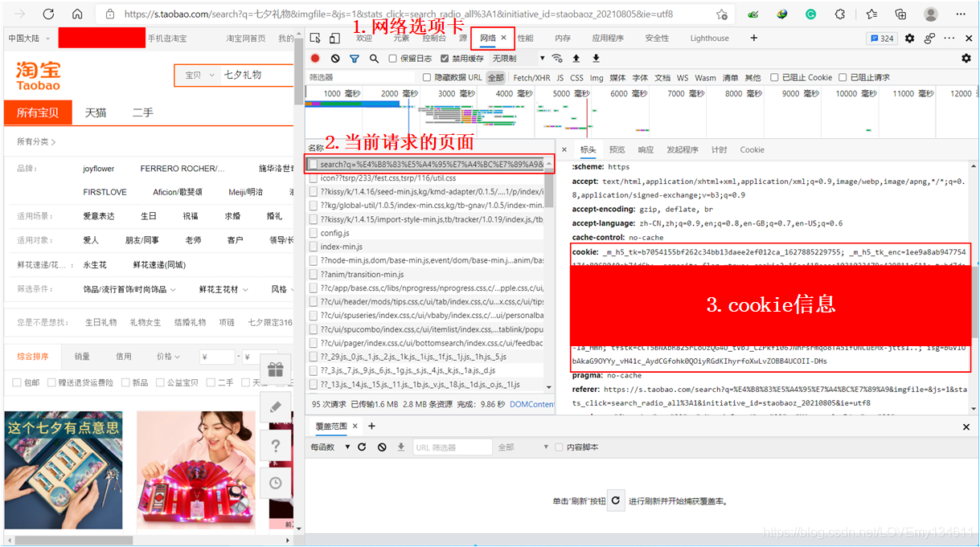Click the browser forward arrow
This screenshot has width=980, height=547.
(19, 14)
